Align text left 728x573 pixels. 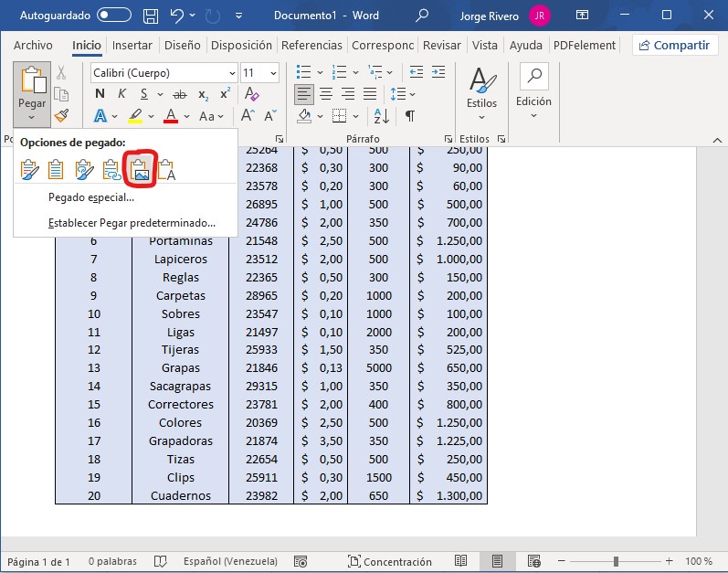click(303, 94)
